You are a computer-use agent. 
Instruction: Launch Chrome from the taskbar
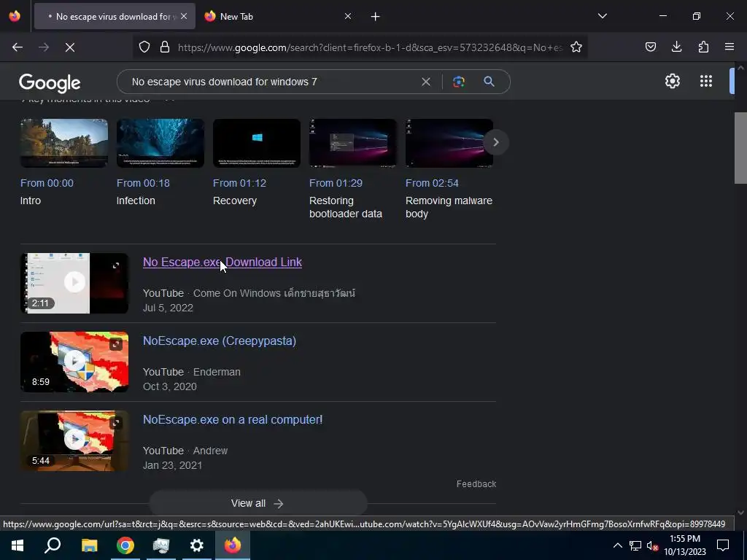[x=125, y=545]
